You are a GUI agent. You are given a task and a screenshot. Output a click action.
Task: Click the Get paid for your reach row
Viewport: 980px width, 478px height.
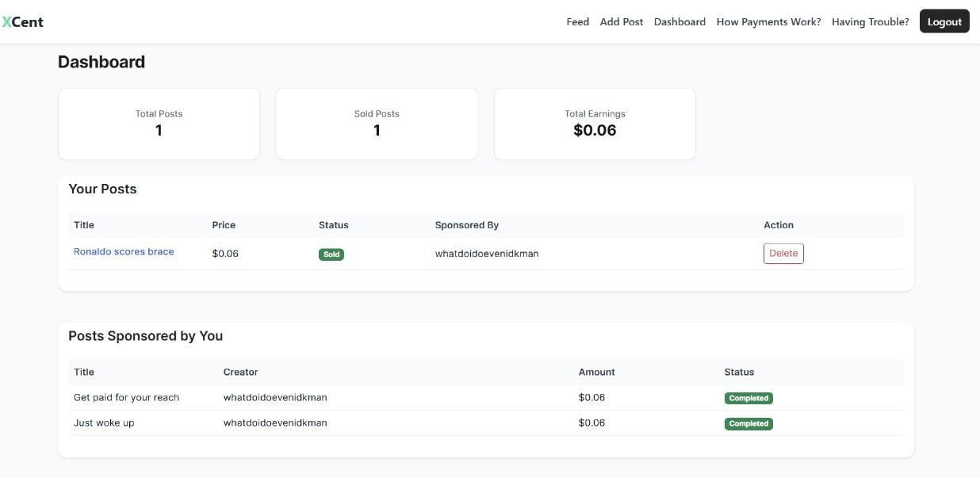[127, 397]
